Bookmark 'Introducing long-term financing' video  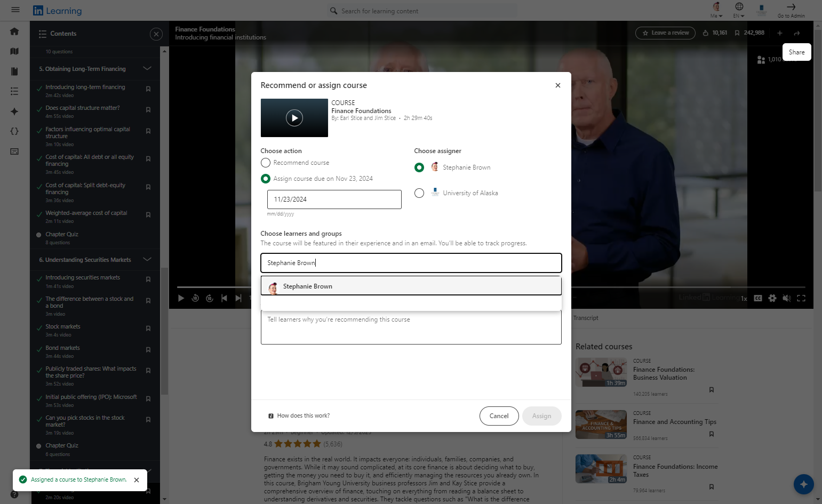(x=148, y=89)
